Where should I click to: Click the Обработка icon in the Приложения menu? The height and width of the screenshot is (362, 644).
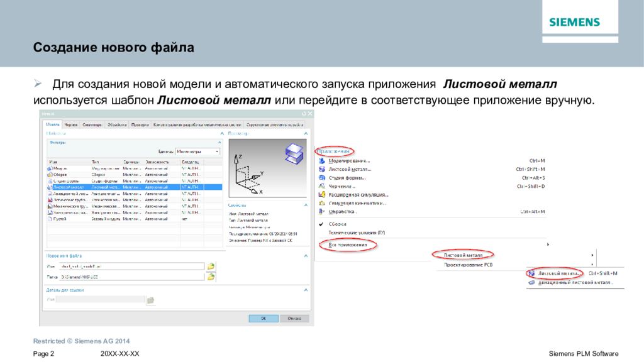(322, 211)
